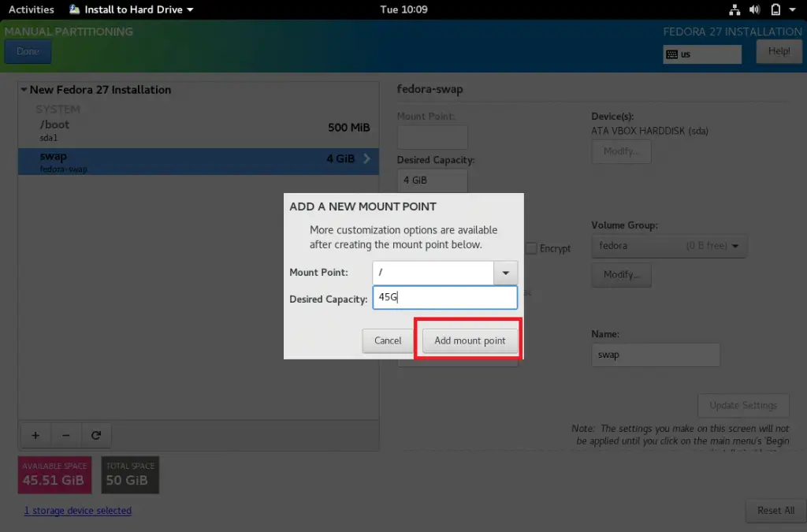Click the us keyboard layout indicator
Viewport: 807px width, 532px height.
[702, 54]
